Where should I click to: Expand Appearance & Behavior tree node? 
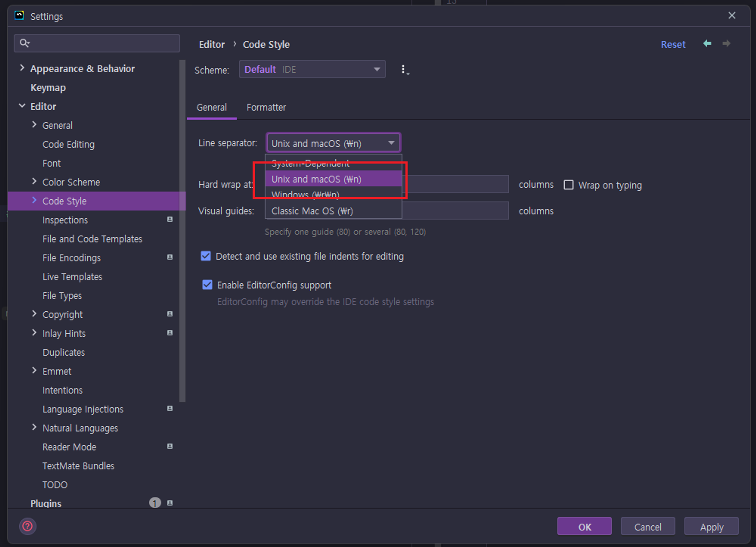[x=22, y=68]
